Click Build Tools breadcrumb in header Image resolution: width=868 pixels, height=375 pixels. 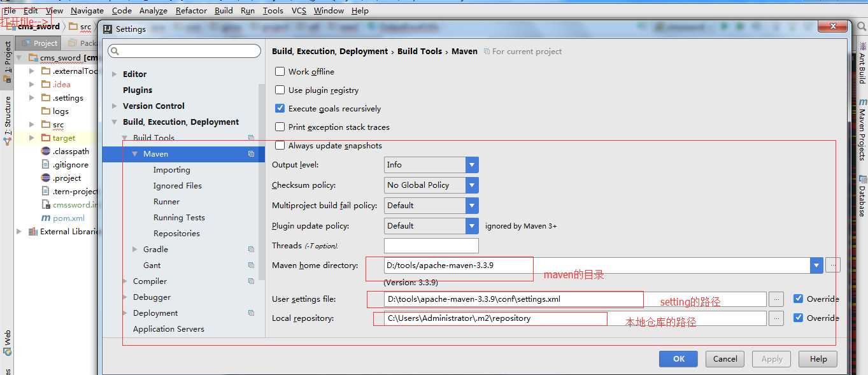420,51
